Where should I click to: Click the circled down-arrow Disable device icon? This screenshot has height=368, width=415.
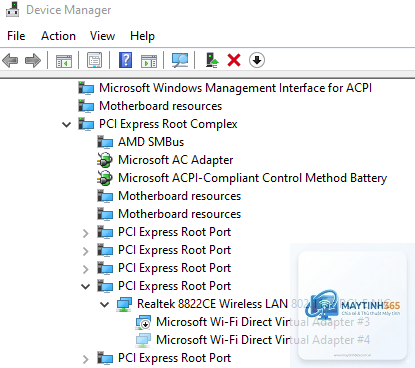tap(257, 60)
